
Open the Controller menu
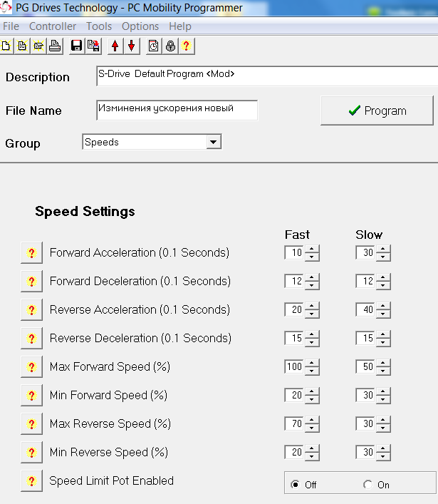(x=53, y=26)
